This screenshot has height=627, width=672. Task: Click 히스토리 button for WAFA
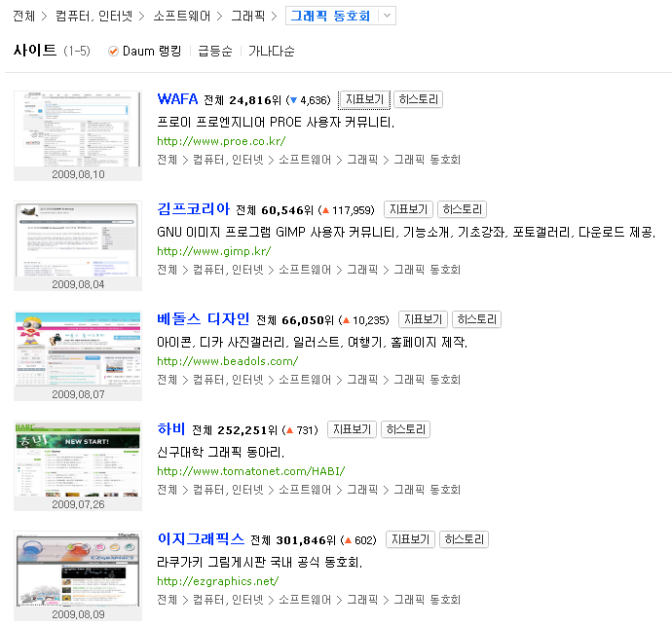point(418,99)
